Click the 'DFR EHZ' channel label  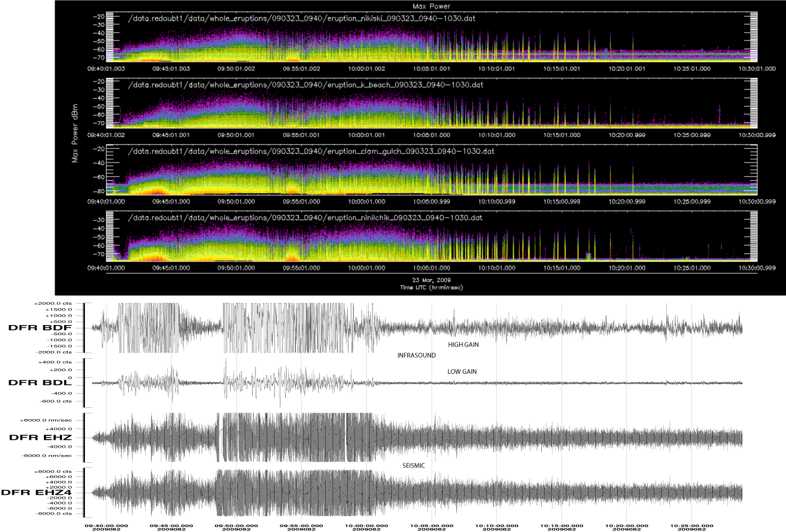pyautogui.click(x=39, y=437)
